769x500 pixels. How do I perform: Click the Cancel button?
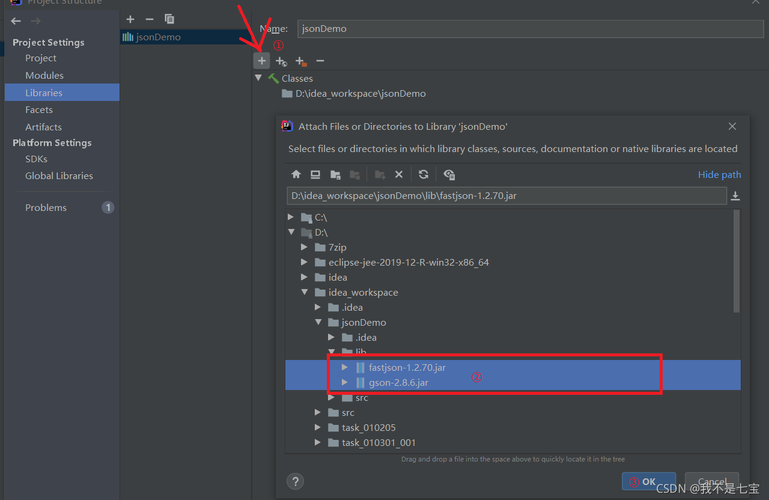[x=712, y=481]
